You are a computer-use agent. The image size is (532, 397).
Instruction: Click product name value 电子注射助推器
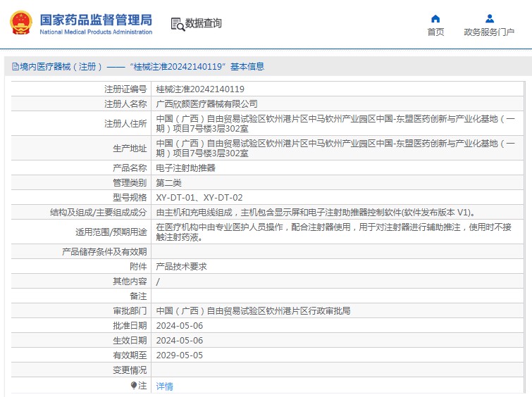185,168
